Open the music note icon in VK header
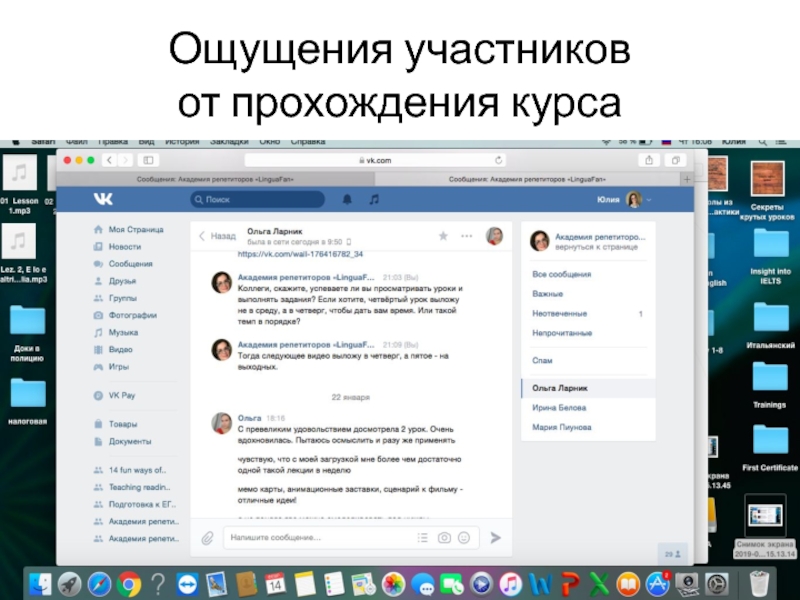 click(x=374, y=200)
